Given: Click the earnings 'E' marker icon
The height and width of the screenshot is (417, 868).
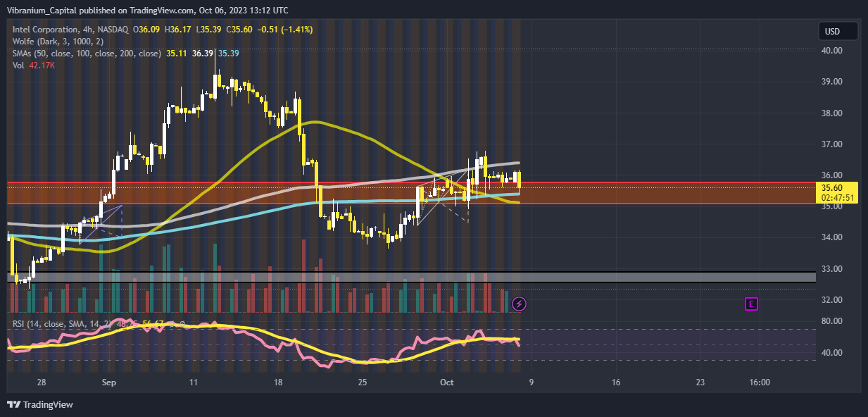Looking at the screenshot, I should pos(751,304).
